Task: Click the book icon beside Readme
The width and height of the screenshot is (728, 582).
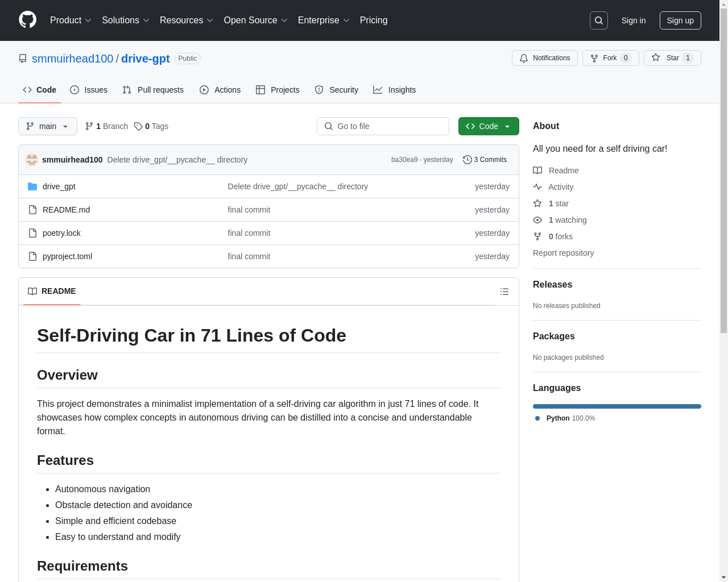Action: tap(537, 171)
